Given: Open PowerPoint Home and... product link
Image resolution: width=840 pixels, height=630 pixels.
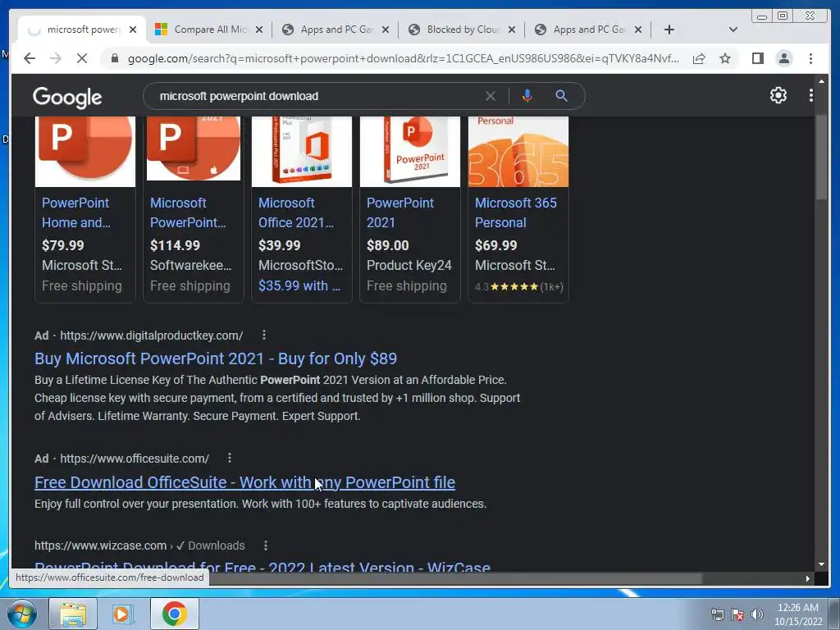Looking at the screenshot, I should 76,212.
